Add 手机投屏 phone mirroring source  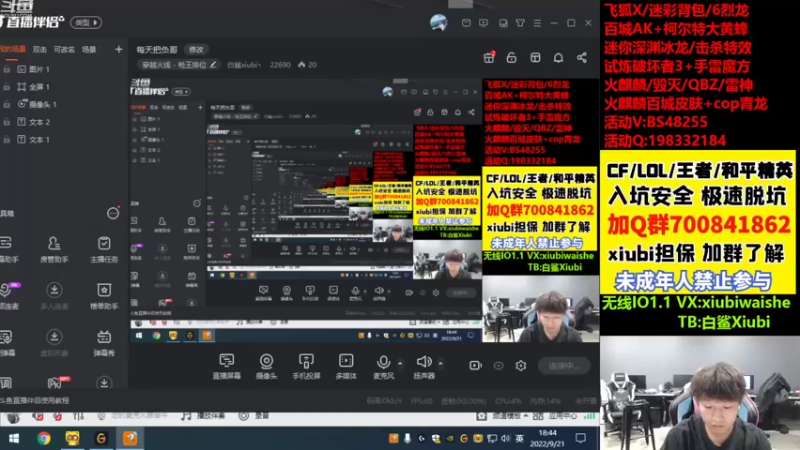(x=306, y=366)
